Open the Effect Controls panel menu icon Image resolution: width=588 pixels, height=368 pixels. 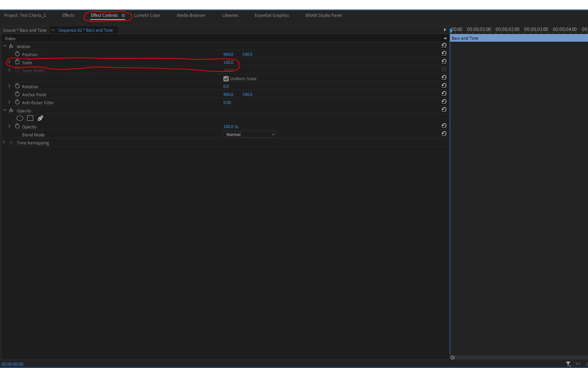coord(123,16)
